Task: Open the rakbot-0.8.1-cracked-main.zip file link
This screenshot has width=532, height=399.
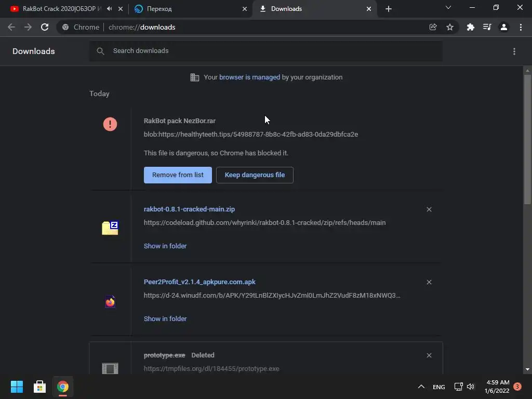Action: [189, 209]
